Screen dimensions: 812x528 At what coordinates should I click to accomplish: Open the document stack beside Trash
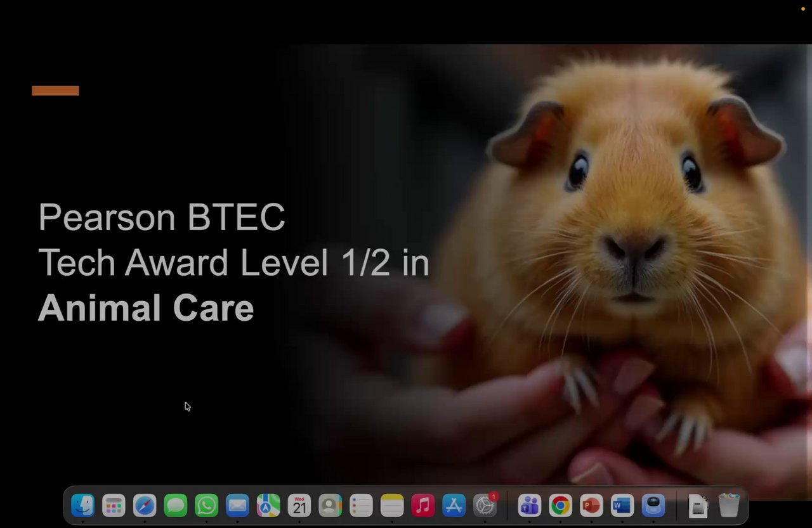698,505
